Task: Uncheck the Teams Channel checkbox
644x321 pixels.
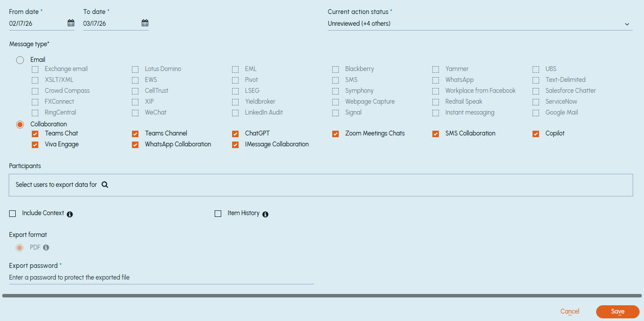Action: click(135, 134)
